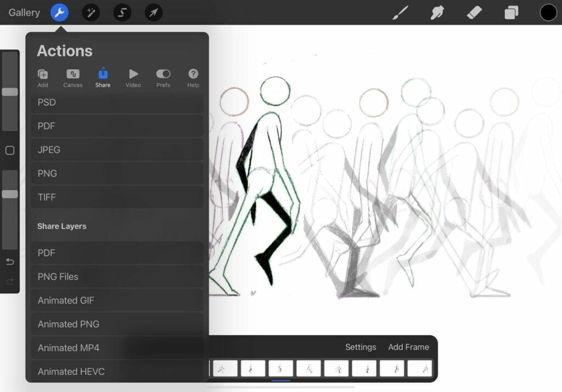
Task: Click the brush size slider in sidebar
Action: click(10, 92)
